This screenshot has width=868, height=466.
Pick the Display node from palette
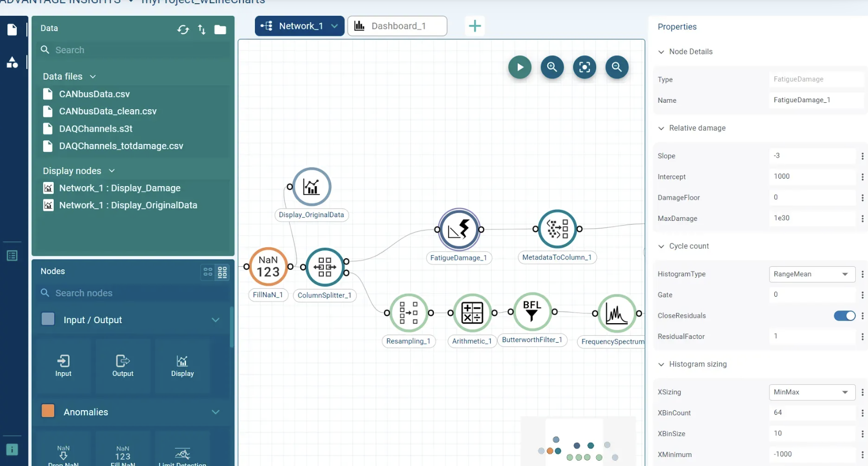[182, 366]
